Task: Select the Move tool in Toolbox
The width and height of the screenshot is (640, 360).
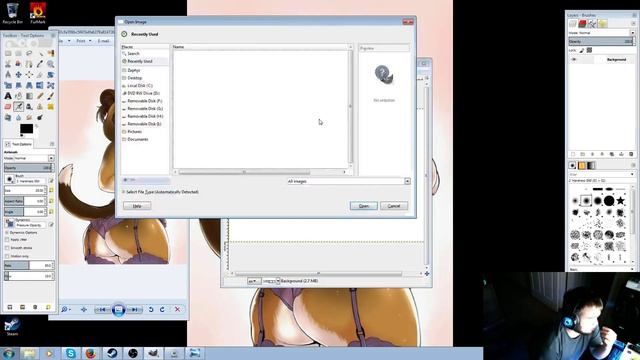Action: click(19, 75)
